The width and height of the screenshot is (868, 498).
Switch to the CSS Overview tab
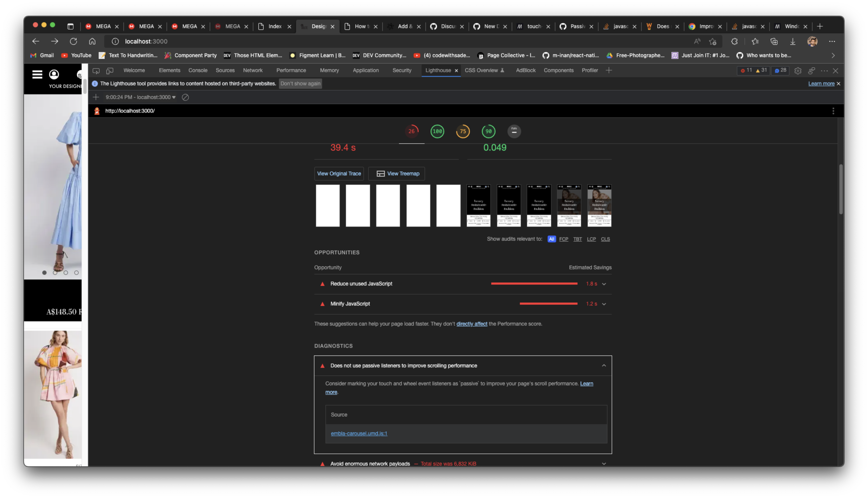[x=482, y=70]
